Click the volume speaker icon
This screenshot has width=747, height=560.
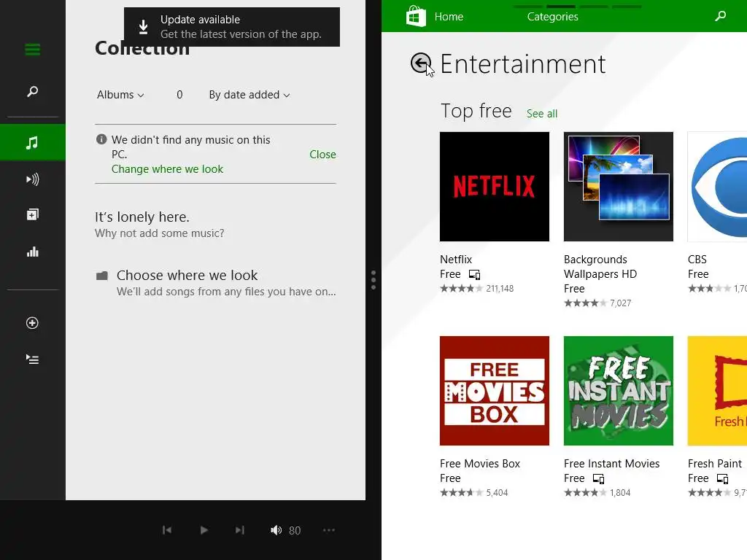[276, 530]
